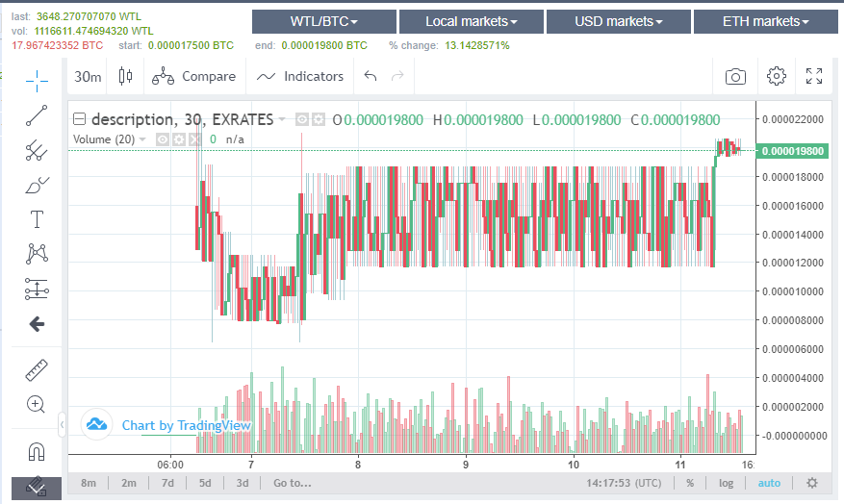Select the trend line drawing tool

tap(37, 115)
